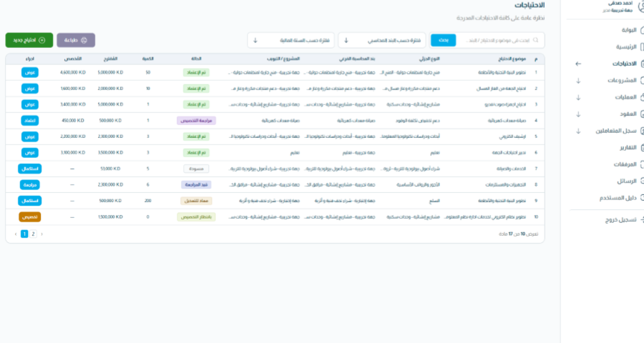Image resolution: width=644 pixels, height=343 pixels.
Task: Expand the المشروعات sidebar arrow
Action: [578, 81]
